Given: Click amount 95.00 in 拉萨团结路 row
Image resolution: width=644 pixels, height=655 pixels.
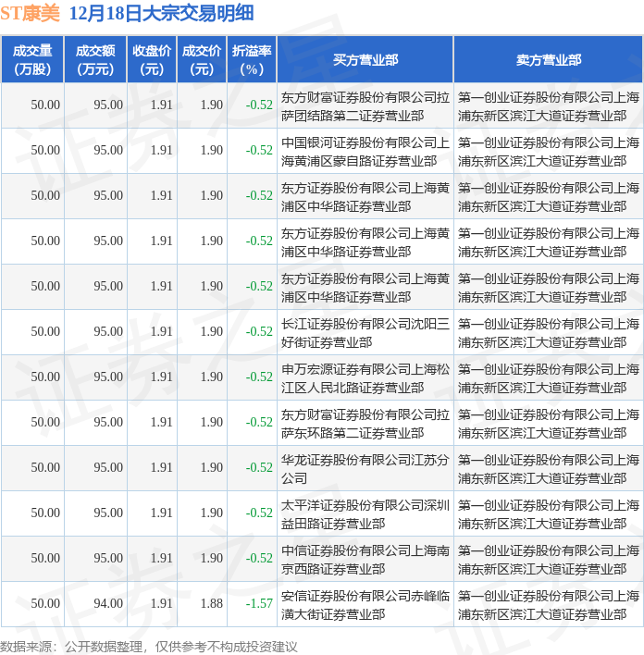Looking at the screenshot, I should tap(108, 105).
